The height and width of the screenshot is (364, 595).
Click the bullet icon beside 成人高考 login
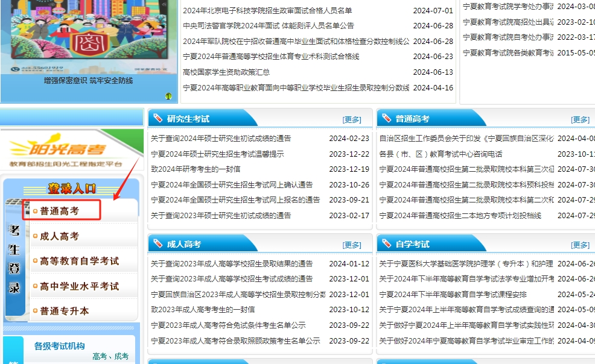(x=36, y=236)
